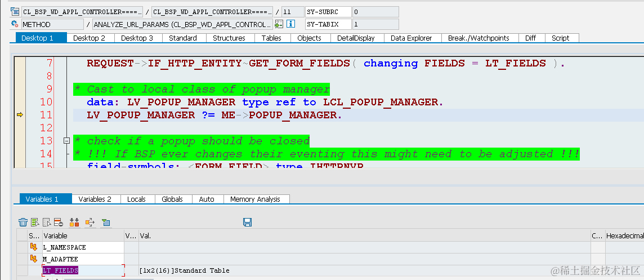The height and width of the screenshot is (280, 644).
Task: Click the program source icon beside CL_BSP_WD_APPL_CONTROLLER field
Action: pos(15,11)
